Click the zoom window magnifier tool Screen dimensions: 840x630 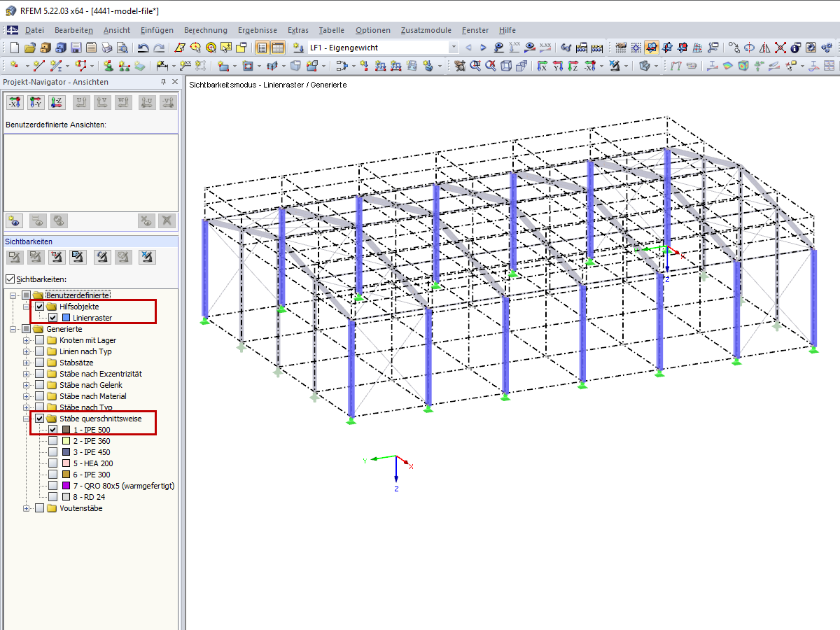coord(475,66)
